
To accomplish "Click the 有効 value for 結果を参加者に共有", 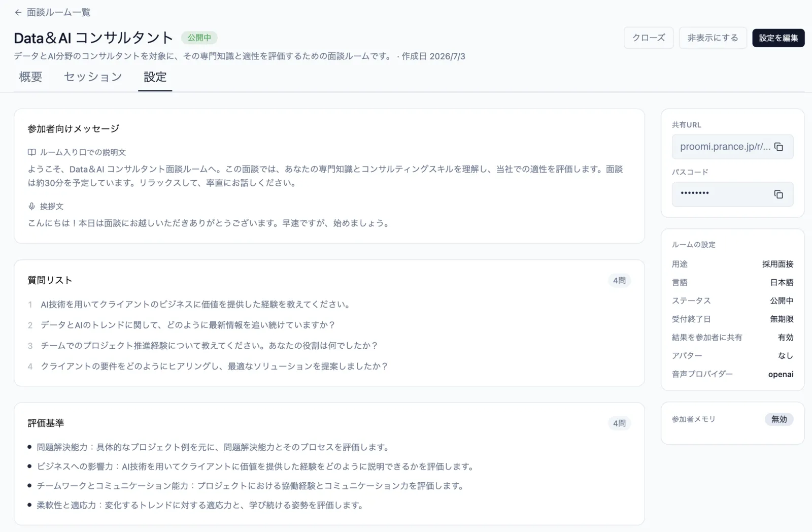I will [x=786, y=337].
